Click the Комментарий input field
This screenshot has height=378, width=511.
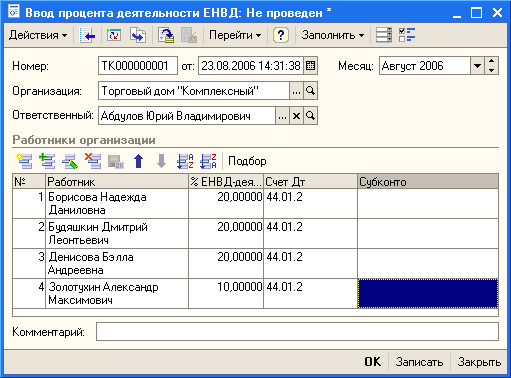pyautogui.click(x=297, y=332)
